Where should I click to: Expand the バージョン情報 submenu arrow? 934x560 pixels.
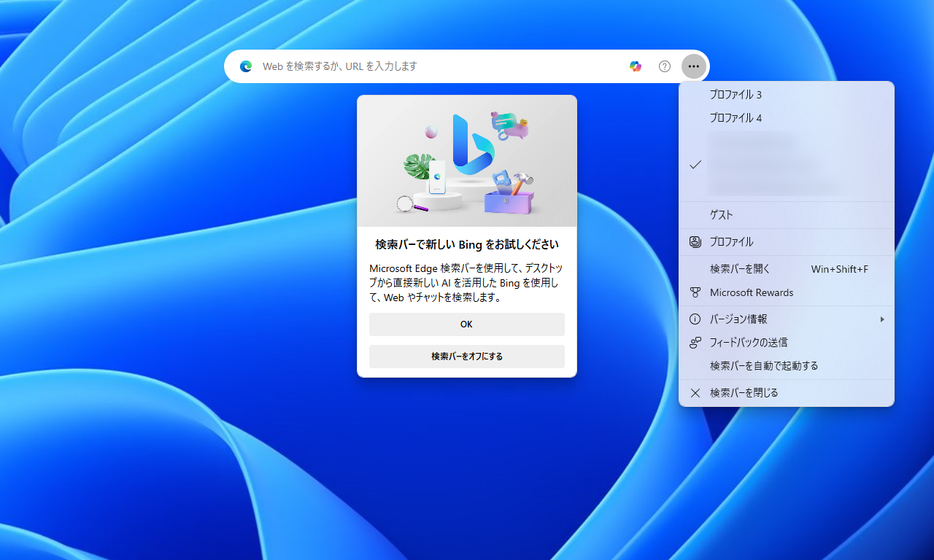882,319
